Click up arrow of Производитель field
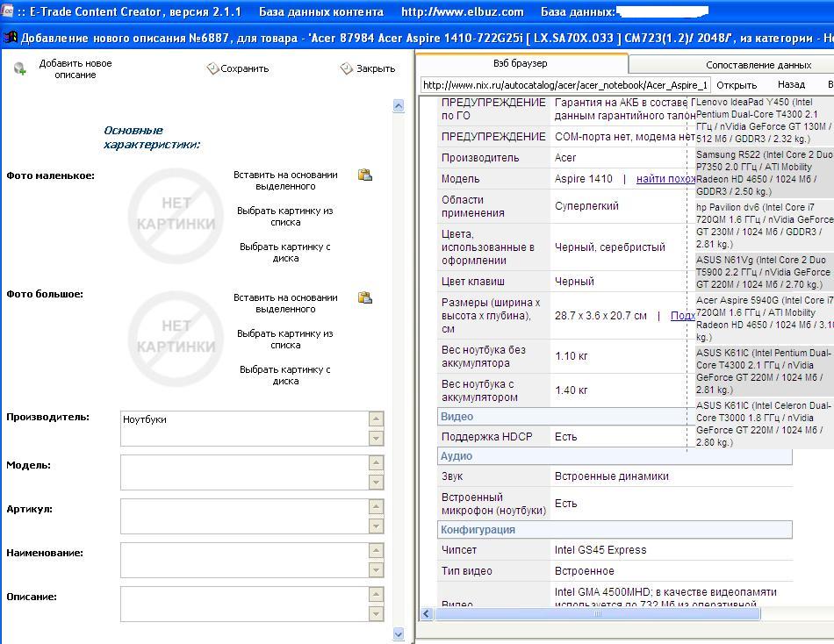The image size is (834, 644). pos(376,419)
